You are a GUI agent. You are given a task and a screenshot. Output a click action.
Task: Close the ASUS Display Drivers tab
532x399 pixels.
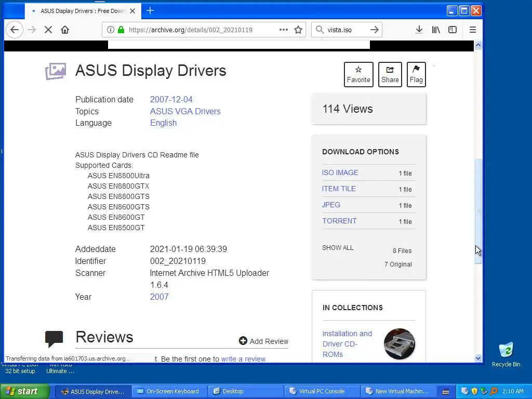[132, 11]
